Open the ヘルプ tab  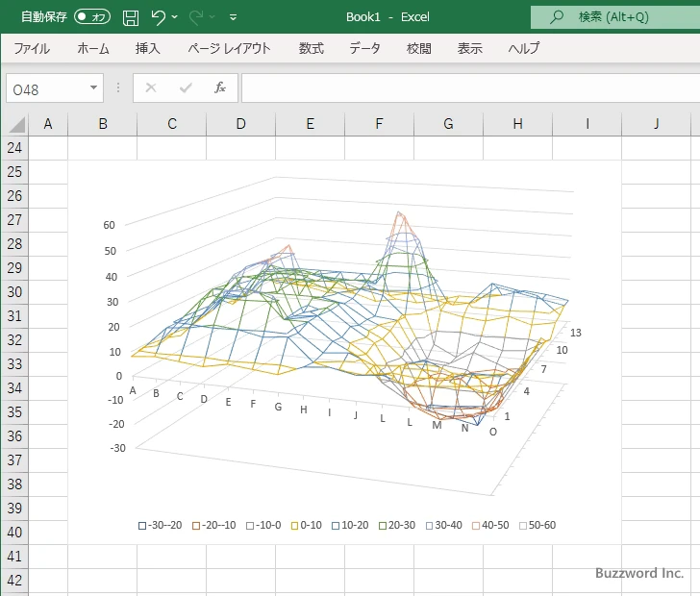[x=524, y=48]
